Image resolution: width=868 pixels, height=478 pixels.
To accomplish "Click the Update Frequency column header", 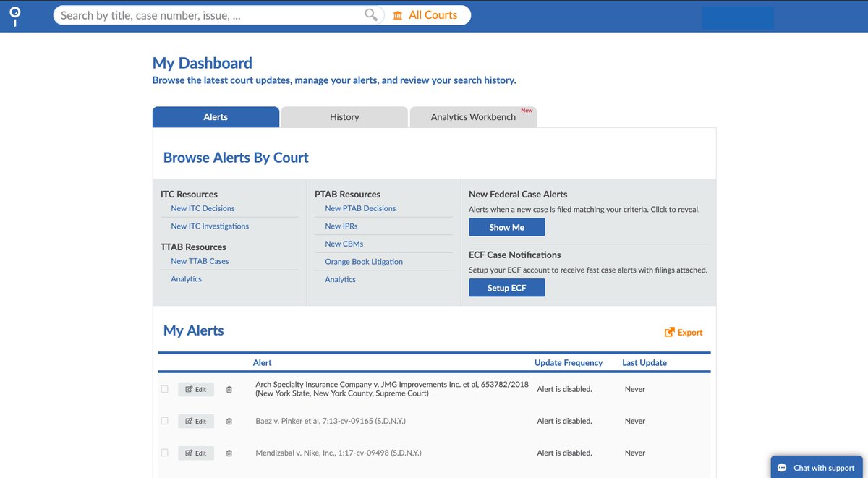I will pos(569,362).
